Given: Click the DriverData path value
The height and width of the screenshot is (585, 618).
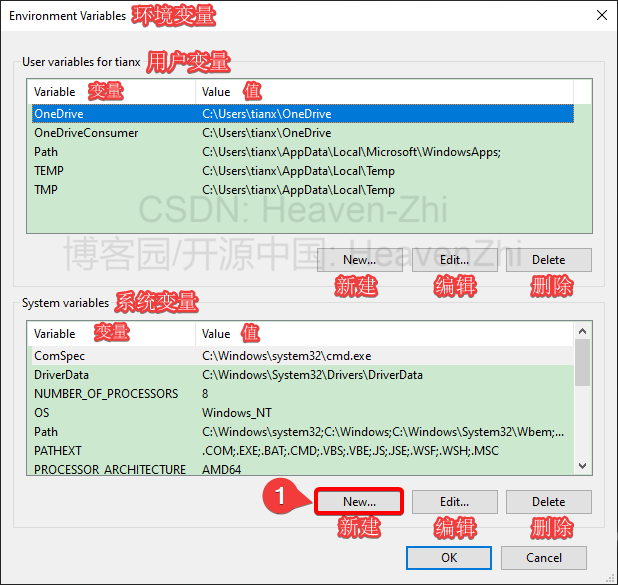Looking at the screenshot, I should pyautogui.click(x=312, y=375).
